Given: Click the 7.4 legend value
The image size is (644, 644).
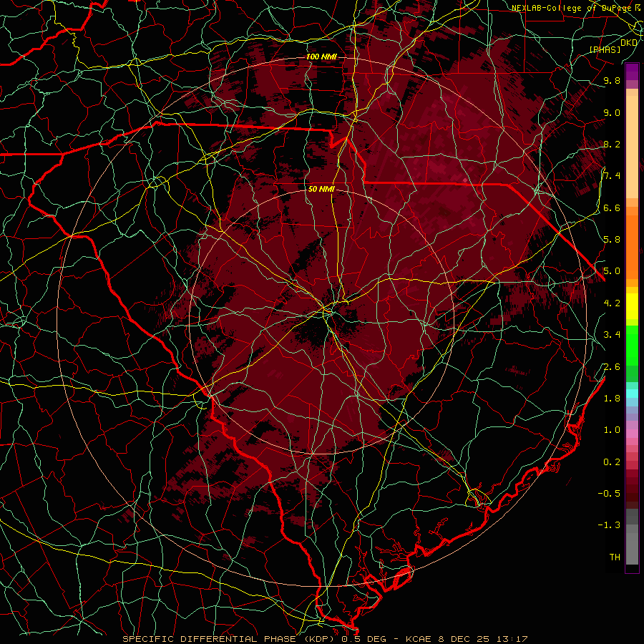Looking at the screenshot, I should 612,176.
